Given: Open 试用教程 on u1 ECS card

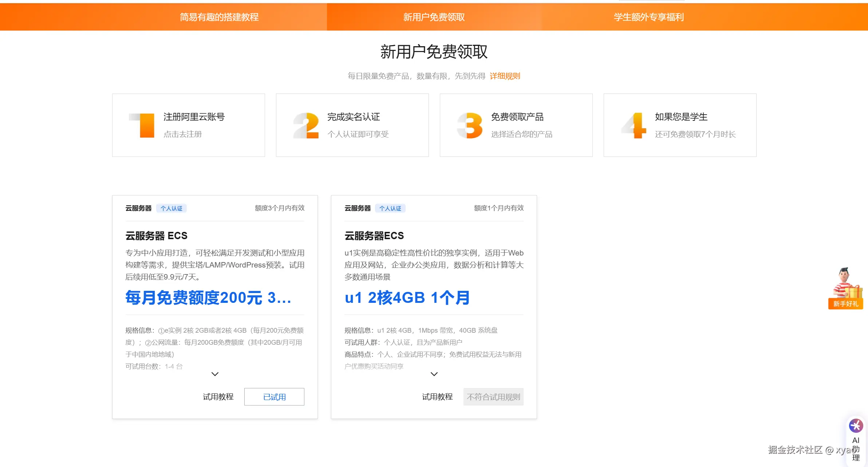Looking at the screenshot, I should [x=437, y=397].
